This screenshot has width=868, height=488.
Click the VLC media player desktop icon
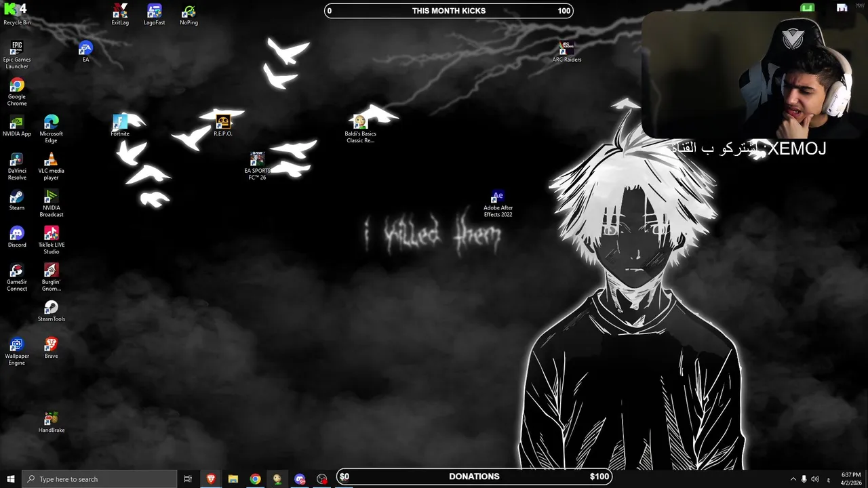pyautogui.click(x=51, y=166)
